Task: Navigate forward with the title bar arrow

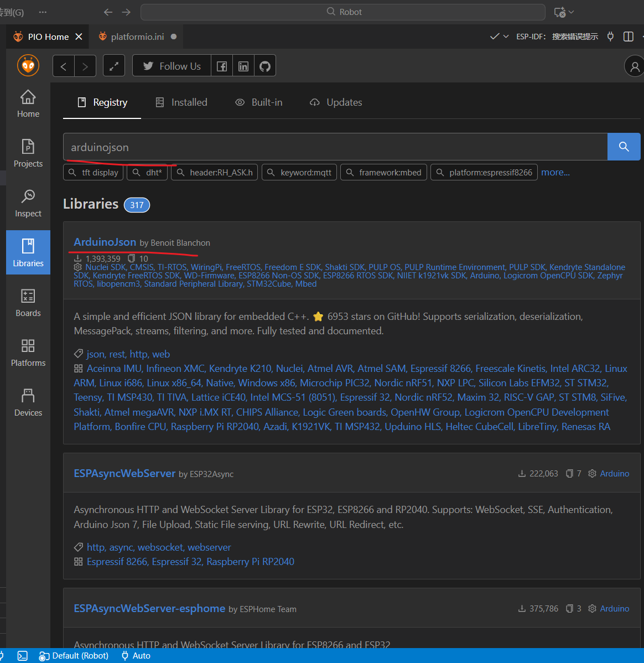Action: click(126, 12)
